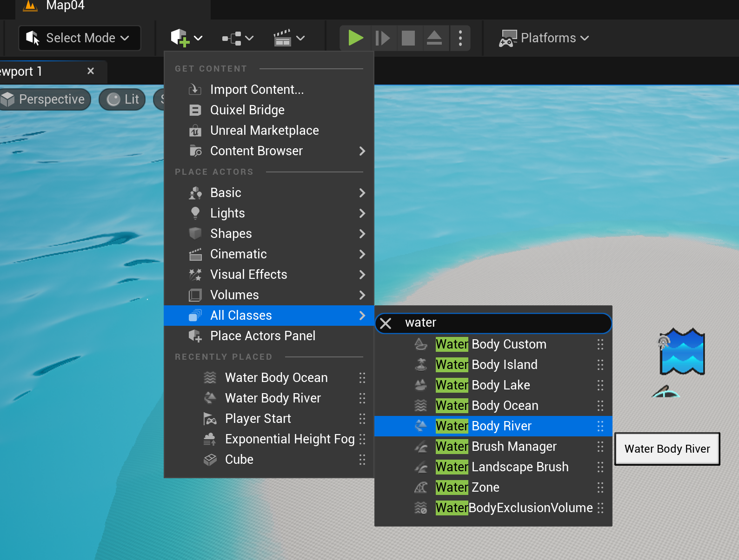Click the Player Start flag icon

(210, 418)
